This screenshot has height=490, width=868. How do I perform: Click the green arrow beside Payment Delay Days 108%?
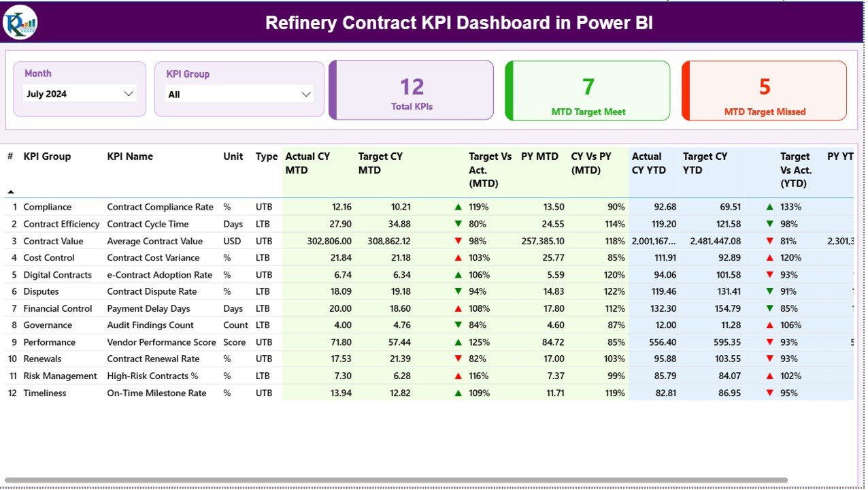[x=458, y=308]
